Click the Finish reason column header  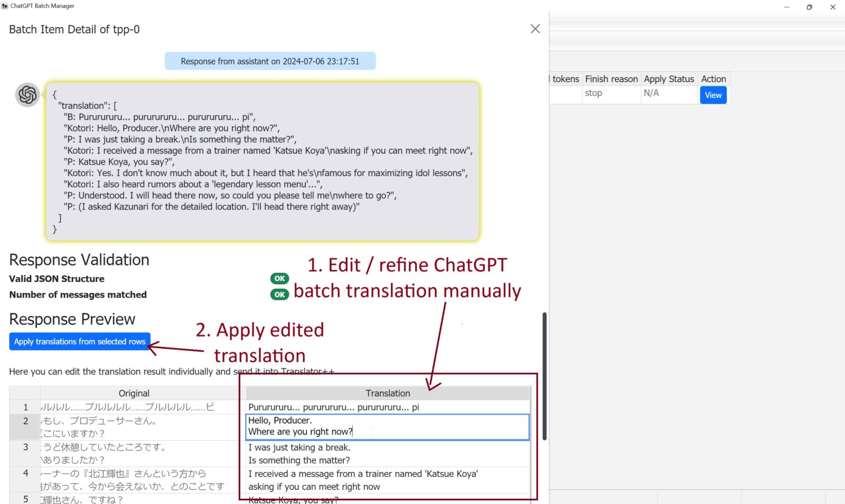pos(611,79)
